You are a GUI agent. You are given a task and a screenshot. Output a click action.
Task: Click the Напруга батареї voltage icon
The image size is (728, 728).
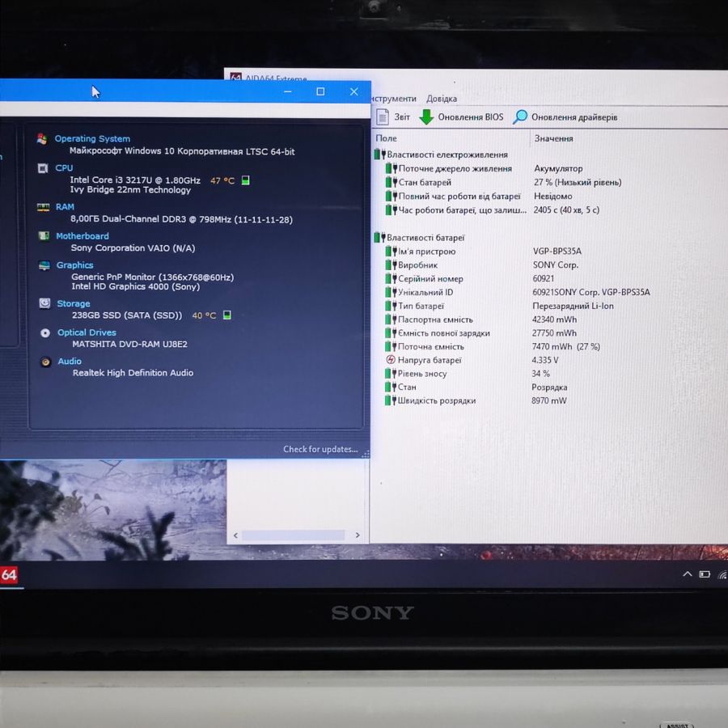(x=390, y=360)
